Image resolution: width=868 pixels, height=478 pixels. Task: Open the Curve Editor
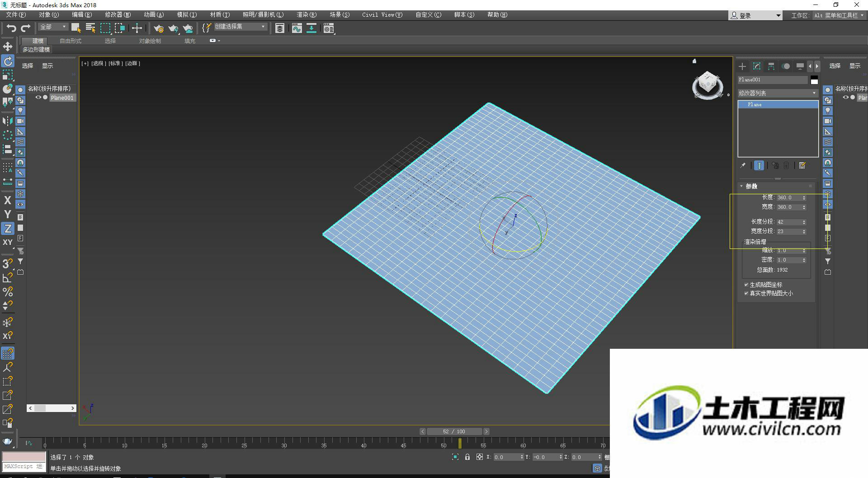pos(297,28)
